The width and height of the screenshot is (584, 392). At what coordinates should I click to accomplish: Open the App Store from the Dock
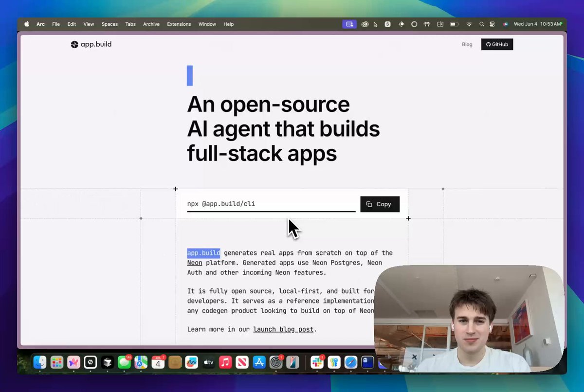coord(259,362)
